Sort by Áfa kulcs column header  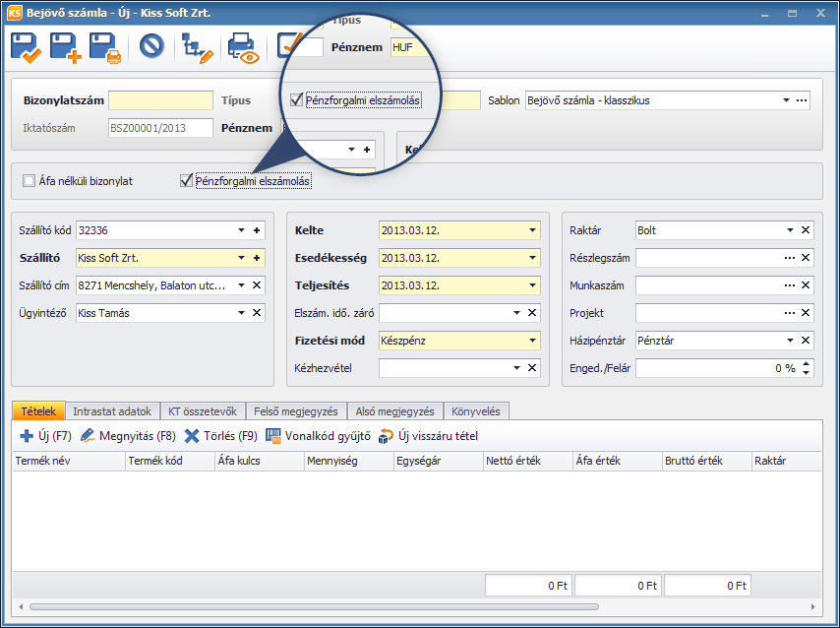pyautogui.click(x=260, y=461)
